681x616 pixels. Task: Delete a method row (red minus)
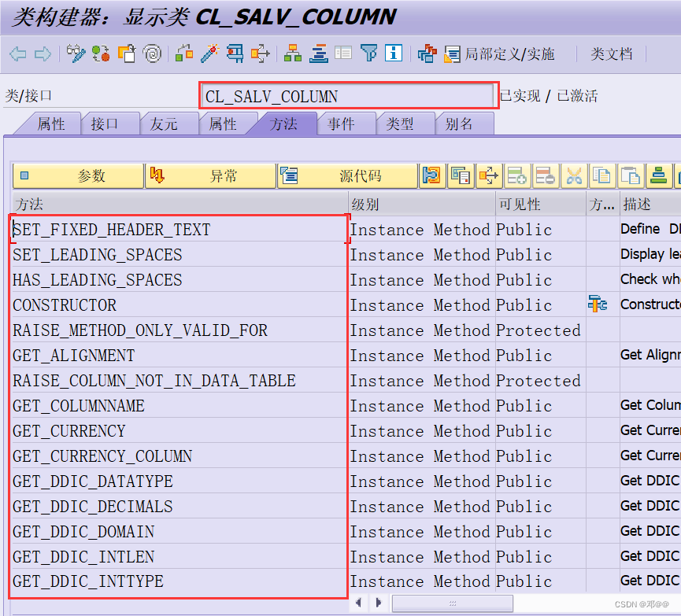[x=545, y=175]
